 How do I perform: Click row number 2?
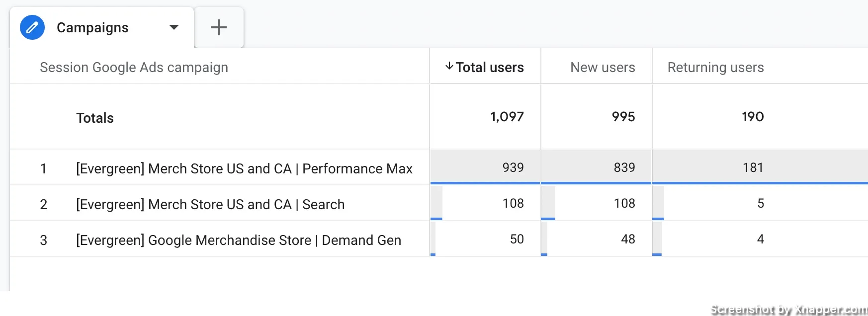[x=43, y=205]
